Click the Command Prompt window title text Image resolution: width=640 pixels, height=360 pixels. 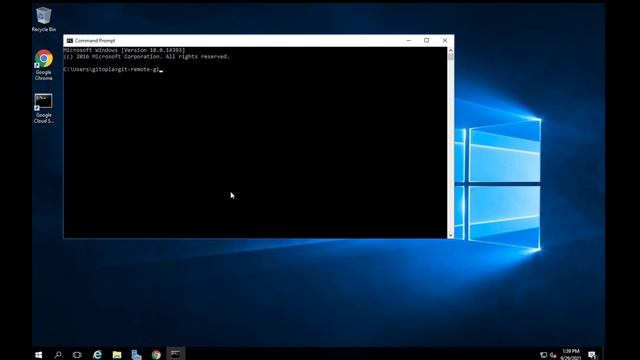tap(95, 40)
